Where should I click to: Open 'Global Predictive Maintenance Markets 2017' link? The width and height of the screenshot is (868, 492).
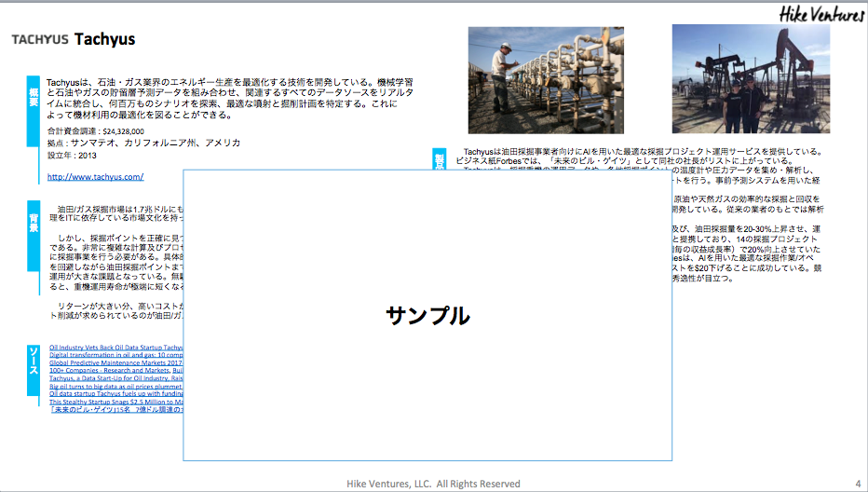coord(116,362)
